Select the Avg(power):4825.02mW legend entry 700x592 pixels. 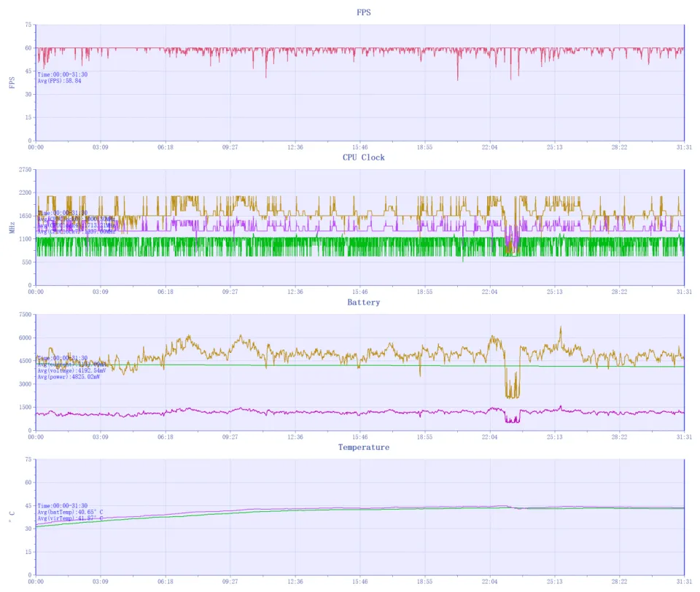(x=69, y=377)
